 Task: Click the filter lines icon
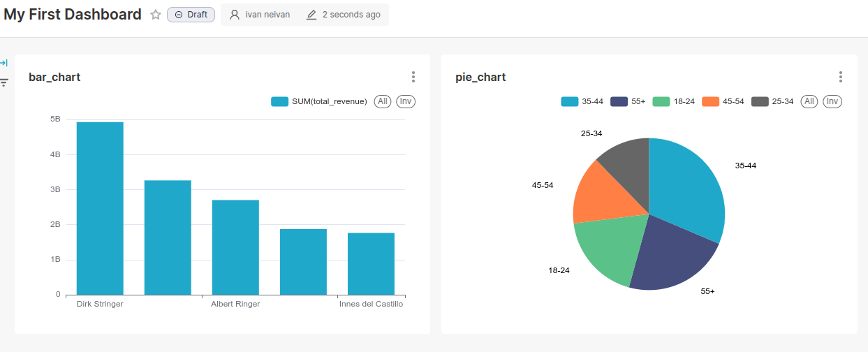coord(3,82)
